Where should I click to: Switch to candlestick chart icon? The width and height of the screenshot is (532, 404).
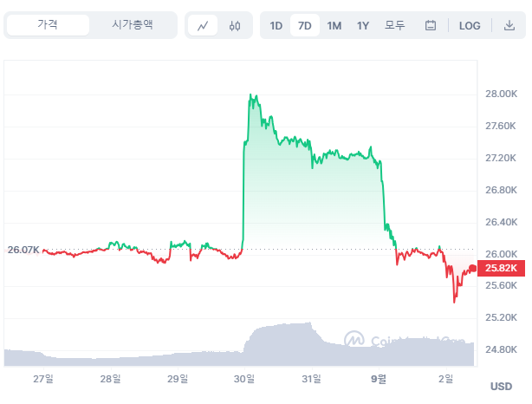click(235, 25)
